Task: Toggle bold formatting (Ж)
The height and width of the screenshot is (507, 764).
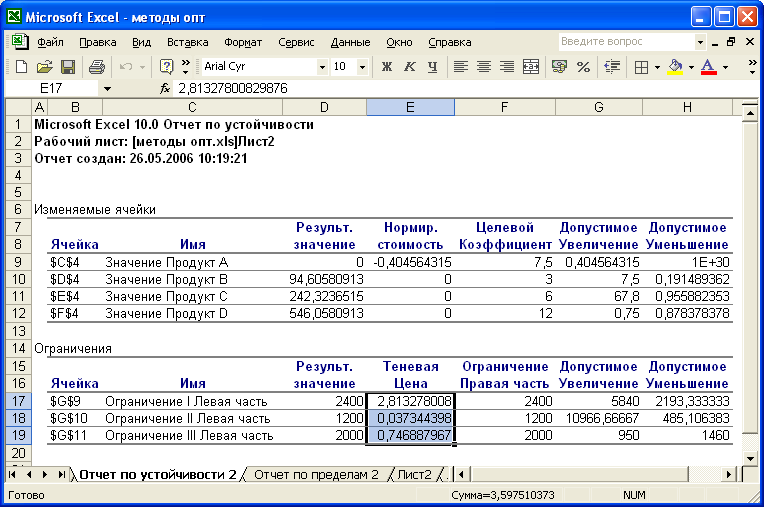Action: (387, 67)
